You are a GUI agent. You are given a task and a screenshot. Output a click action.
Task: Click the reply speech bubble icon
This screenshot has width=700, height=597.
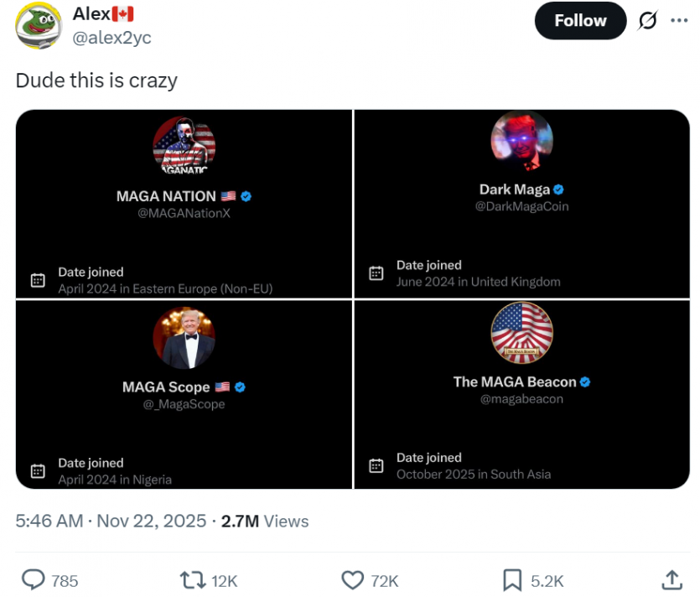pos(33,580)
